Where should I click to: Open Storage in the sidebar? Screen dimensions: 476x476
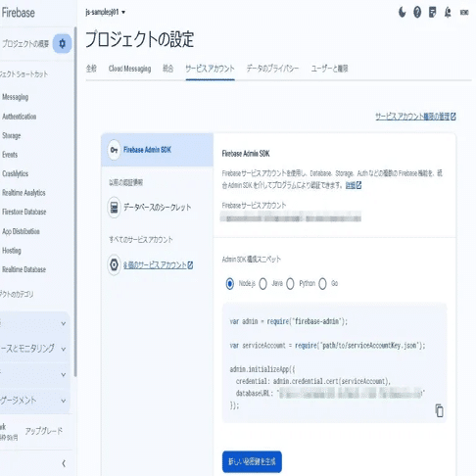[12, 135]
